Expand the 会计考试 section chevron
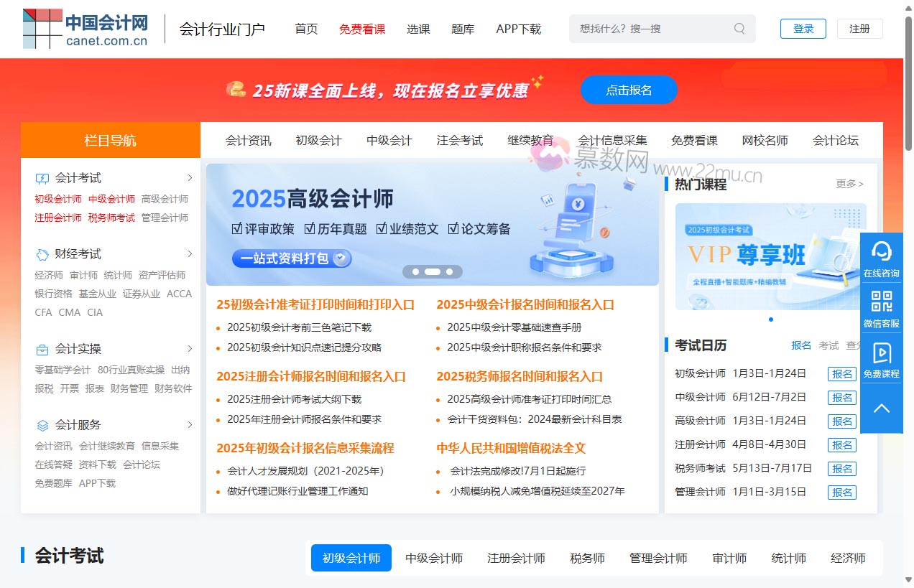 pos(190,177)
